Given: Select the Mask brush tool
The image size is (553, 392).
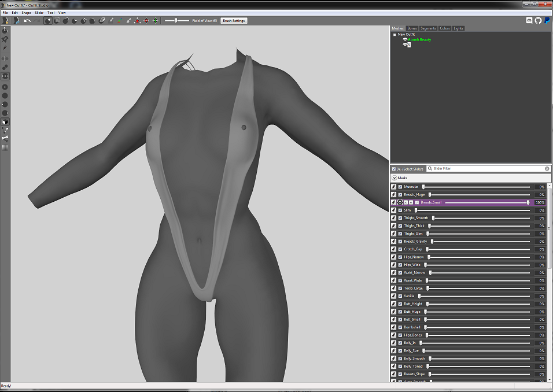Looking at the screenshot, I should tap(57, 21).
